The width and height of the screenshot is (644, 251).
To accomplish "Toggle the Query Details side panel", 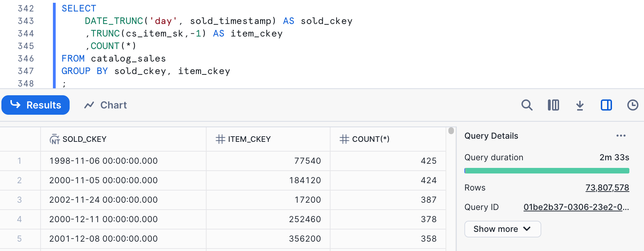I will click(x=606, y=105).
